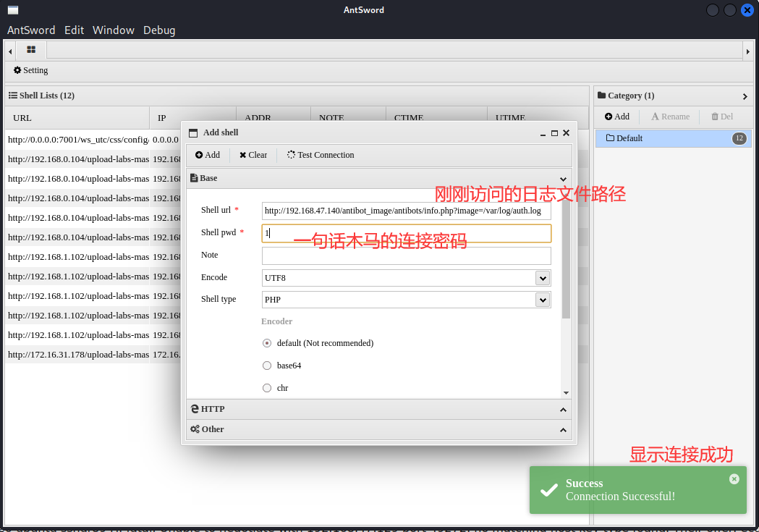Expand the HTTP section
The width and height of the screenshot is (759, 532).
point(379,410)
